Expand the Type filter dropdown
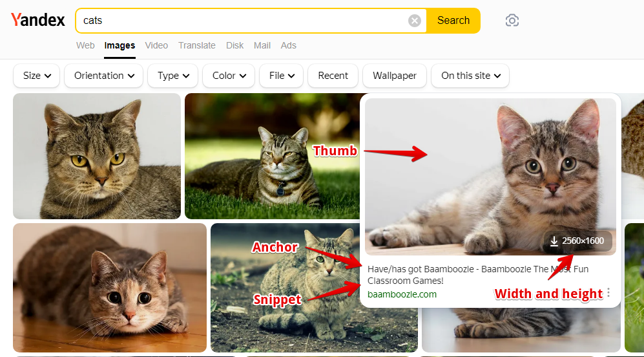 pos(172,76)
